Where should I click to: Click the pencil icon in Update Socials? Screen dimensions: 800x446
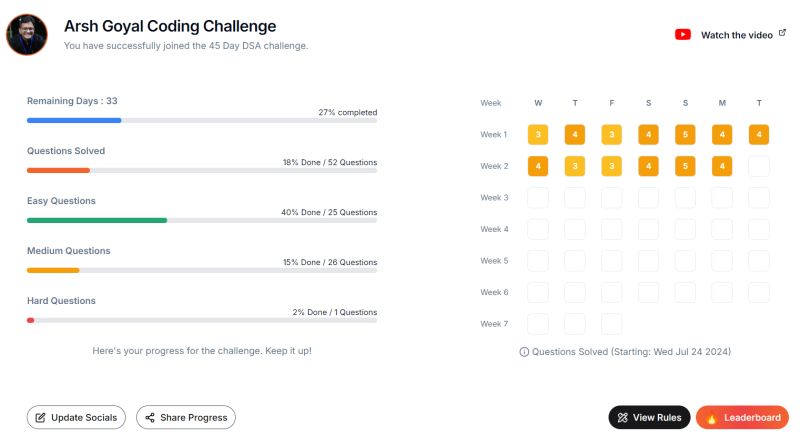[40, 418]
